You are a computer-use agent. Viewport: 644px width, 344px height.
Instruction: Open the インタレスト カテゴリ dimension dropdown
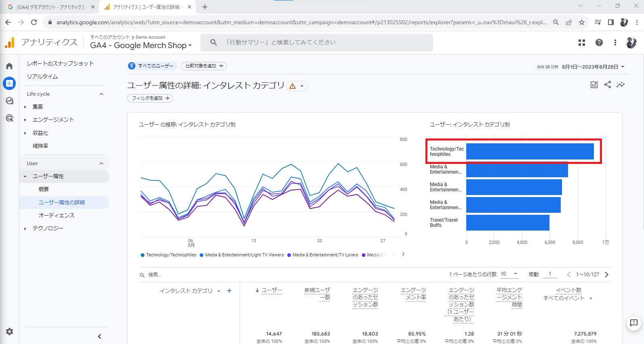[219, 291]
